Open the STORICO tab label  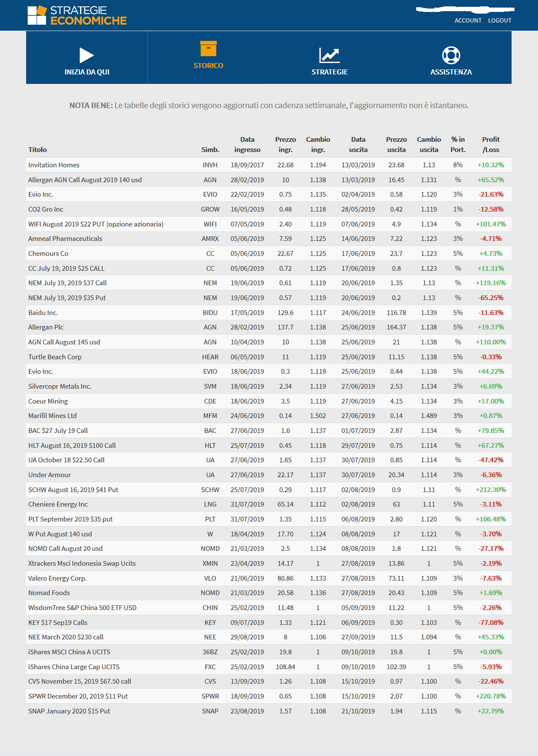point(208,66)
